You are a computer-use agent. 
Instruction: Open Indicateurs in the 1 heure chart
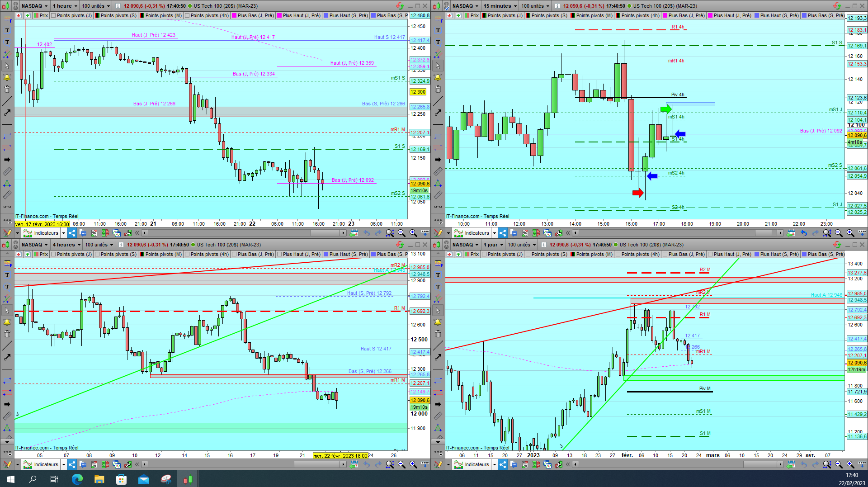click(x=41, y=233)
